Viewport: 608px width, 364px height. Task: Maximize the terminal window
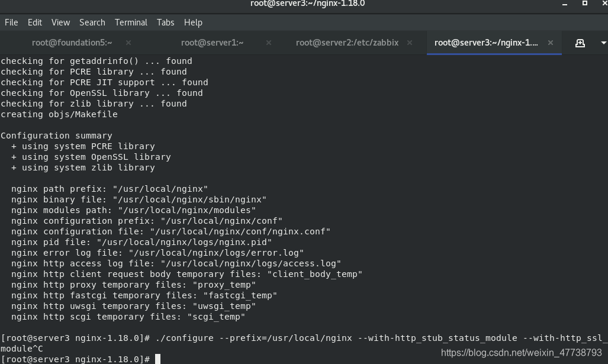pyautogui.click(x=585, y=3)
